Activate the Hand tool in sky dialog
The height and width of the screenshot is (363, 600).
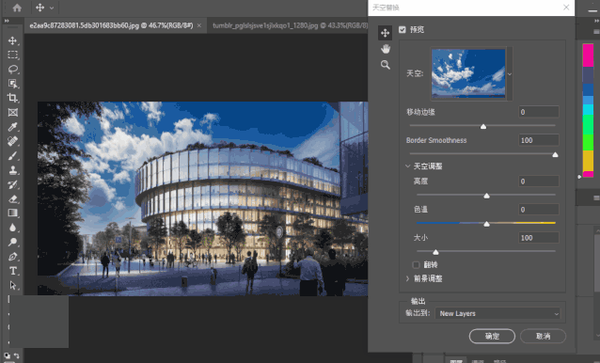(385, 49)
